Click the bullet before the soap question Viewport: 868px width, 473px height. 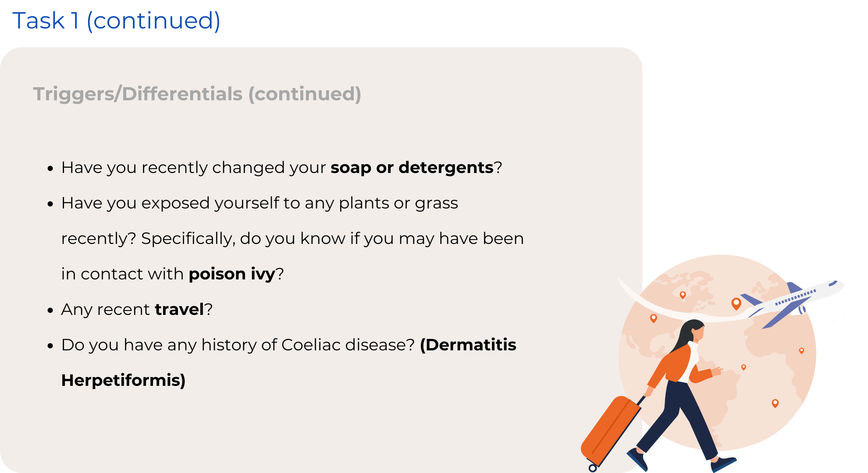tap(50, 169)
